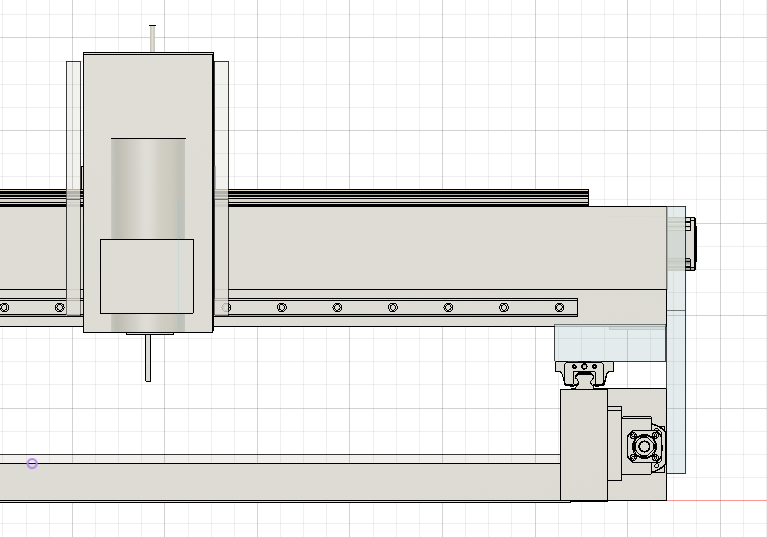Click the purple circle sketch point
The height and width of the screenshot is (537, 767).
(32, 463)
